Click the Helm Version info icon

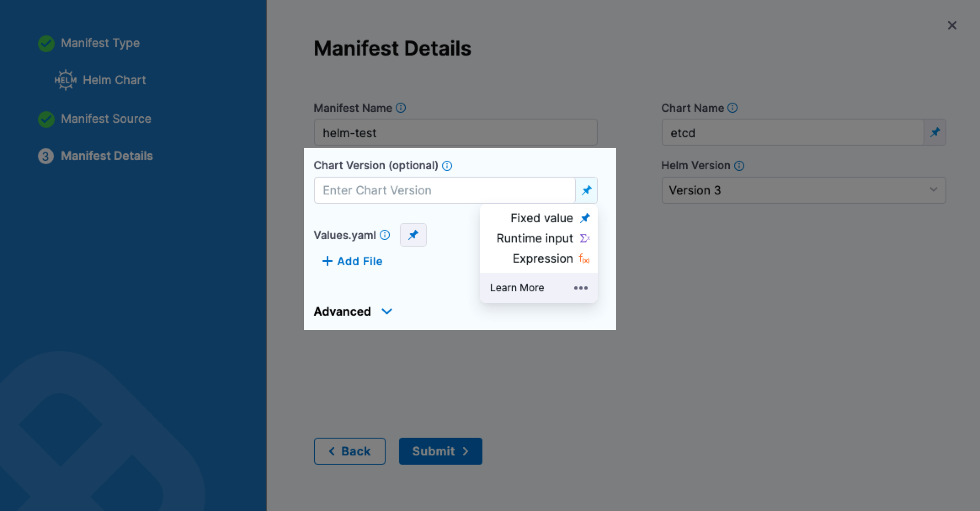click(x=739, y=166)
